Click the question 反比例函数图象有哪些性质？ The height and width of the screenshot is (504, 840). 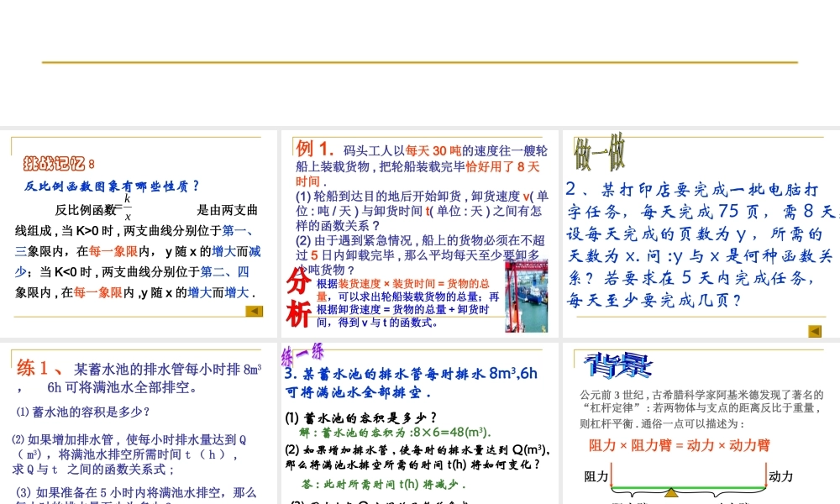(x=112, y=186)
